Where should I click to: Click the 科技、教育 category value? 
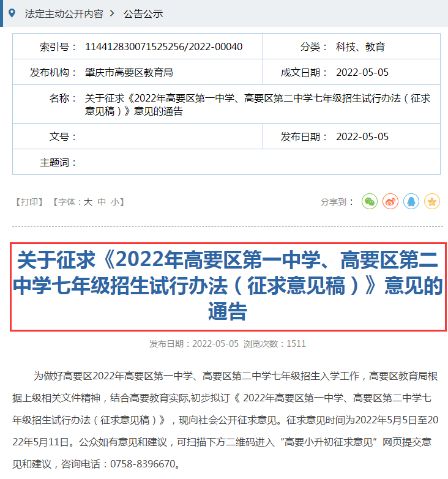pos(360,46)
